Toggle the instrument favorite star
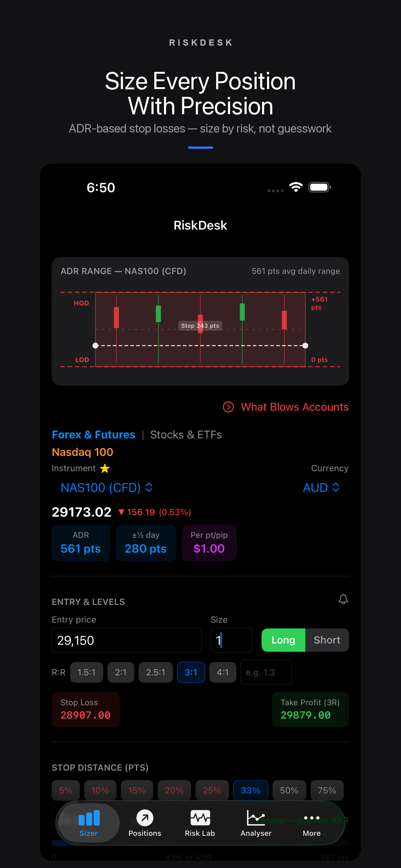The width and height of the screenshot is (401, 868). click(x=105, y=468)
